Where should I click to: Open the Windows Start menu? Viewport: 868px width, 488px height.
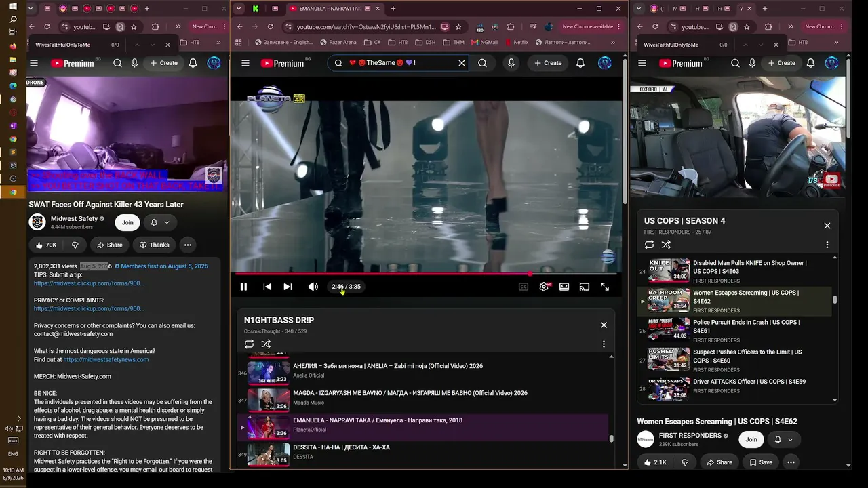point(13,7)
